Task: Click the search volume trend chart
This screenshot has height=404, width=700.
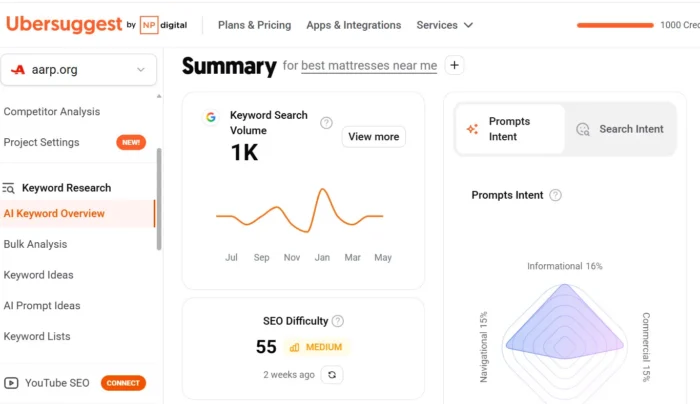Action: (300, 211)
